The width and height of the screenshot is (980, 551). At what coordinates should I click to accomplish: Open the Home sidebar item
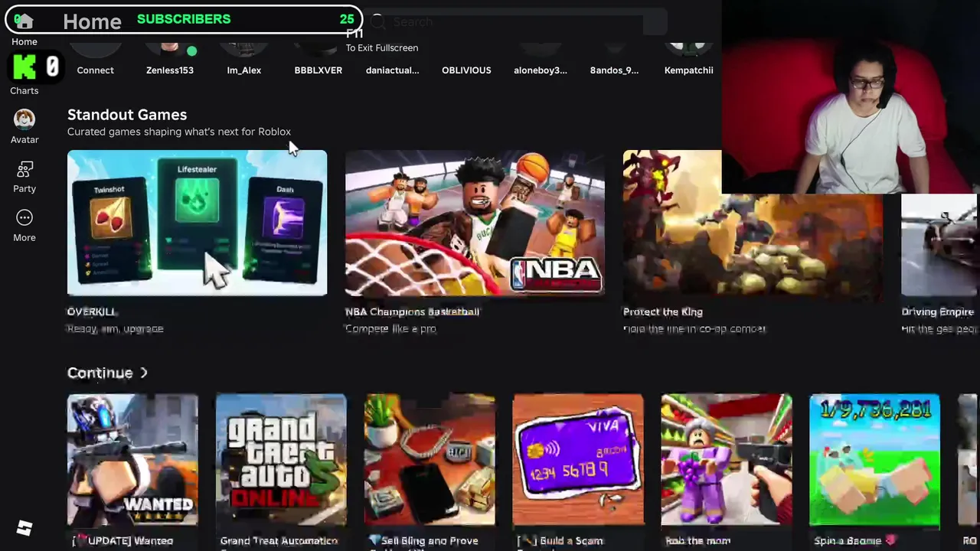pyautogui.click(x=24, y=29)
